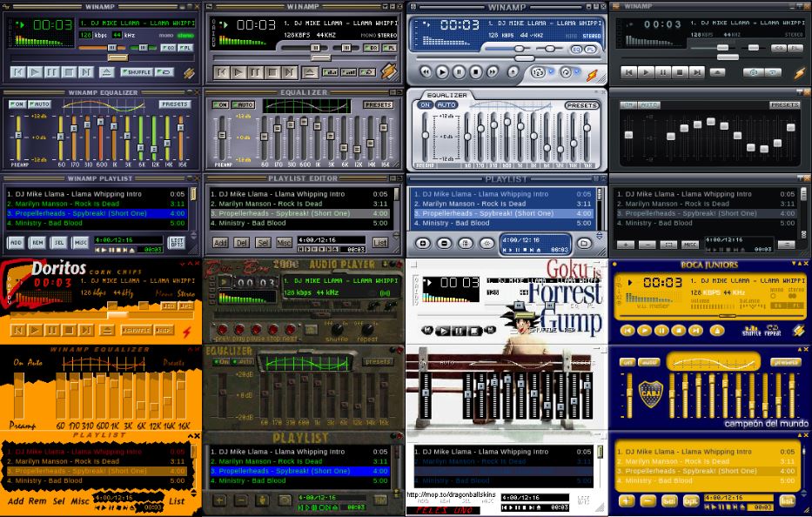The height and width of the screenshot is (517, 812).
Task: Open Misc menu in the Doritos playlist
Action: point(80,501)
